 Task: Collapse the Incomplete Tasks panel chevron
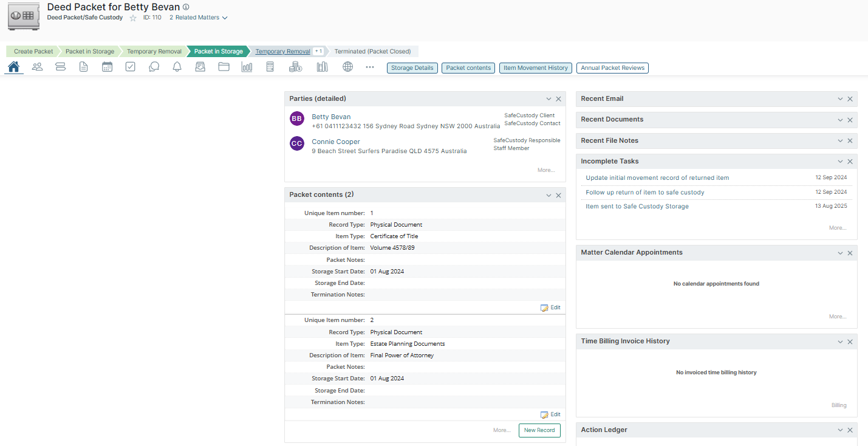point(840,162)
